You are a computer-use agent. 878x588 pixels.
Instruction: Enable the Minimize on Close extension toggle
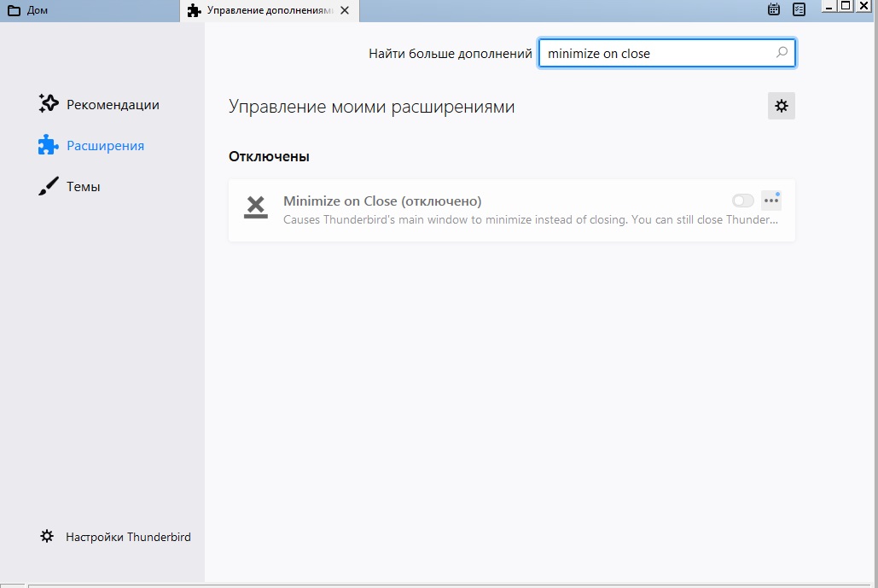pos(742,201)
